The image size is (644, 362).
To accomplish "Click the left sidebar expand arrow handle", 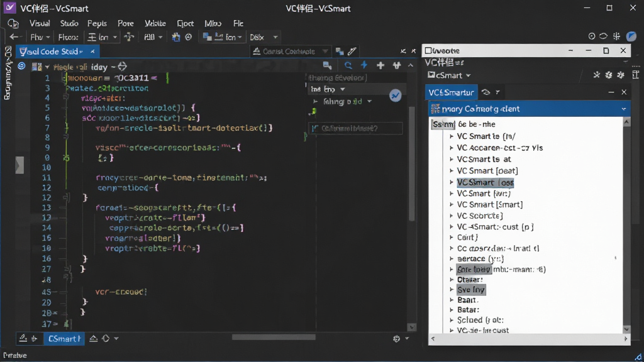I will [x=19, y=165].
